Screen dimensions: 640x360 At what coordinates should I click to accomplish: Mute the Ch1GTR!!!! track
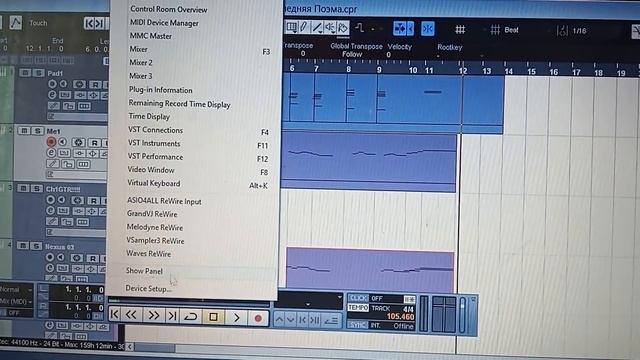point(24,189)
